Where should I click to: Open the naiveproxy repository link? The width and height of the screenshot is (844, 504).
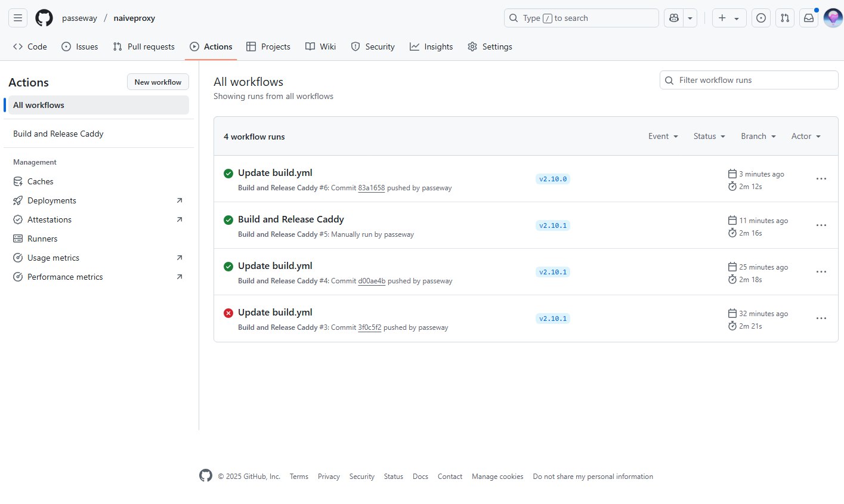pos(134,18)
